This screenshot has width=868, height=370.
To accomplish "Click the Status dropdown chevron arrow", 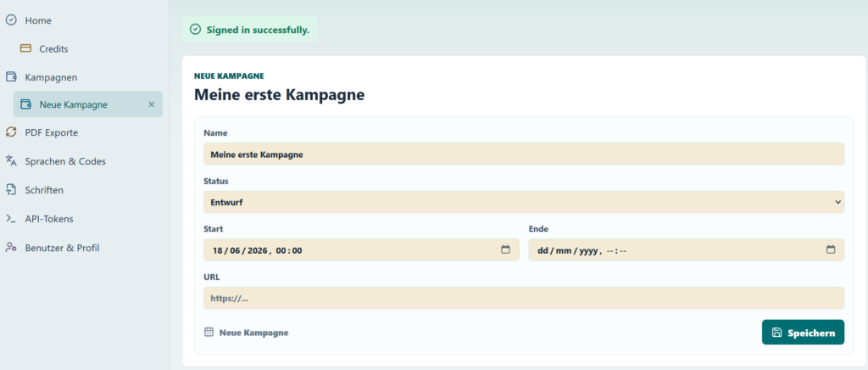I will click(x=837, y=203).
